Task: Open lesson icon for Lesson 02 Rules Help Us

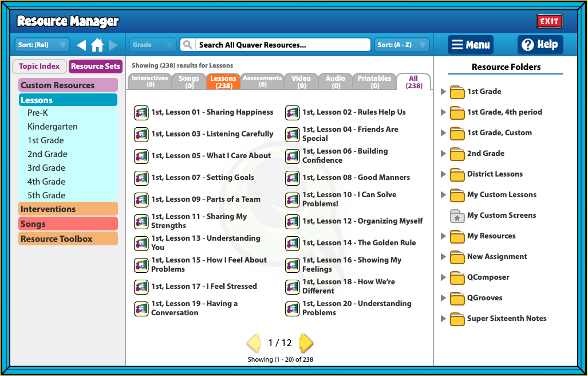Action: (292, 112)
